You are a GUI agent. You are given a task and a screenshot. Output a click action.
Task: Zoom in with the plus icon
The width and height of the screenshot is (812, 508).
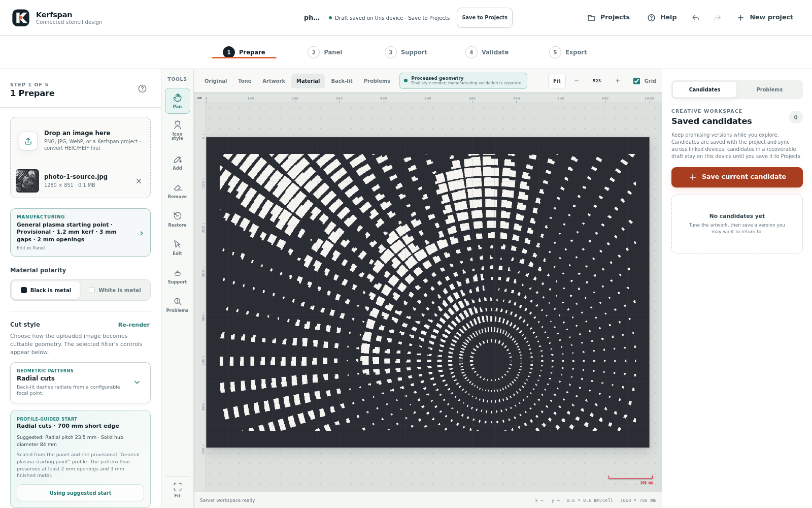tap(618, 81)
